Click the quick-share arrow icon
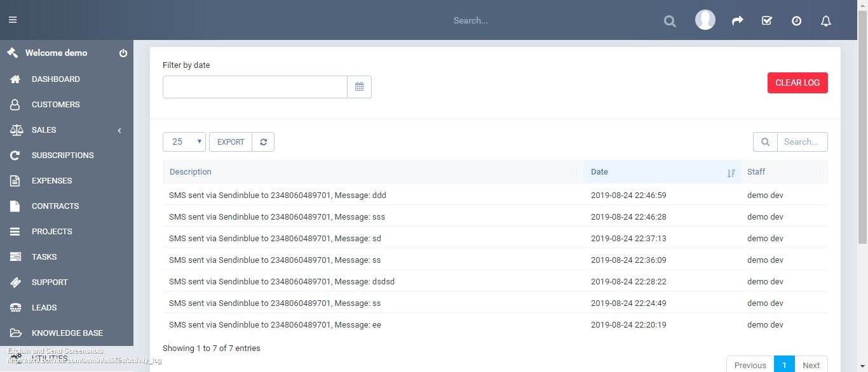 pyautogui.click(x=737, y=20)
